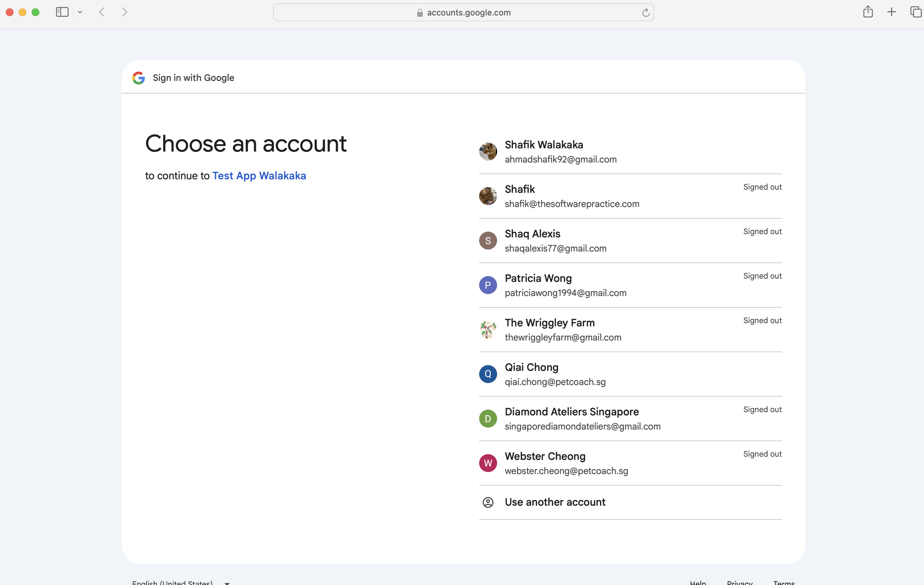This screenshot has width=924, height=585.
Task: Select the Shafik Walakaka account
Action: click(630, 152)
